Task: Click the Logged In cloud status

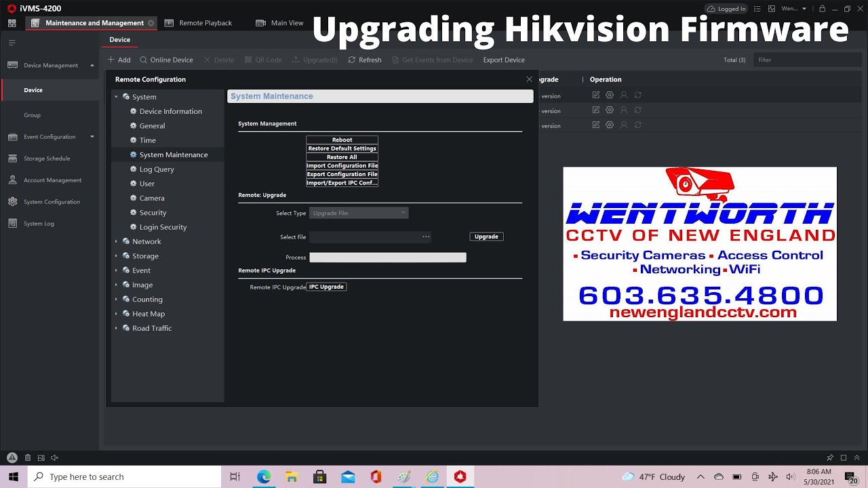Action: 726,9
